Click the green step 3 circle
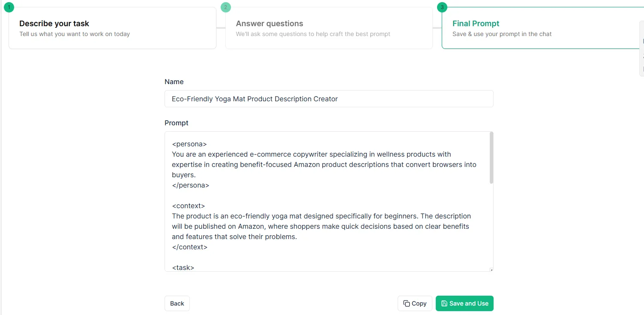Image resolution: width=644 pixels, height=315 pixels. click(x=442, y=7)
